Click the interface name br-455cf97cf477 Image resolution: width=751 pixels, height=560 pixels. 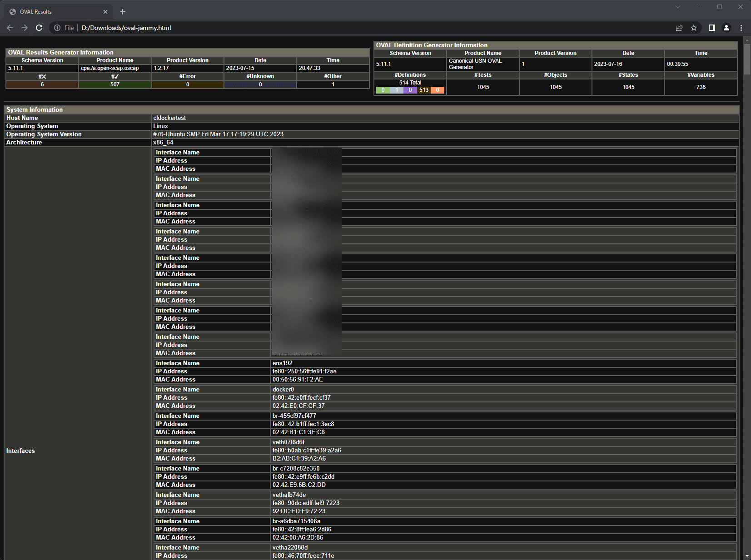(294, 416)
